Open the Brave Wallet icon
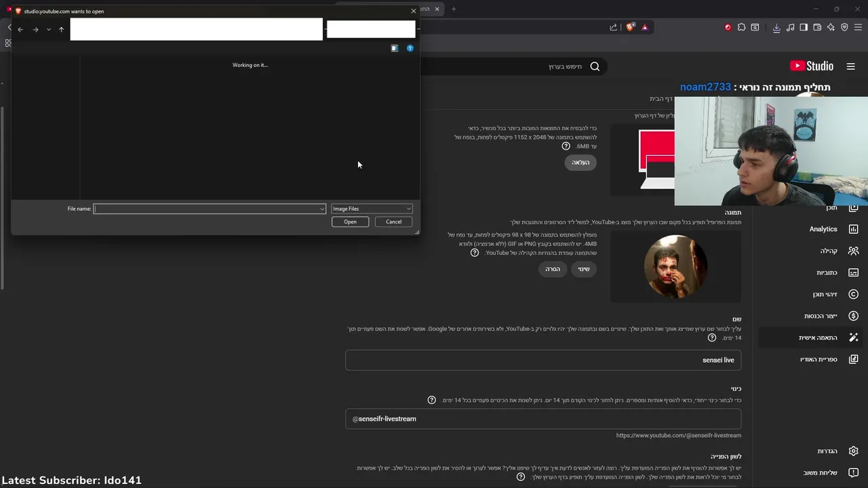The height and width of the screenshot is (488, 868). [x=817, y=27]
